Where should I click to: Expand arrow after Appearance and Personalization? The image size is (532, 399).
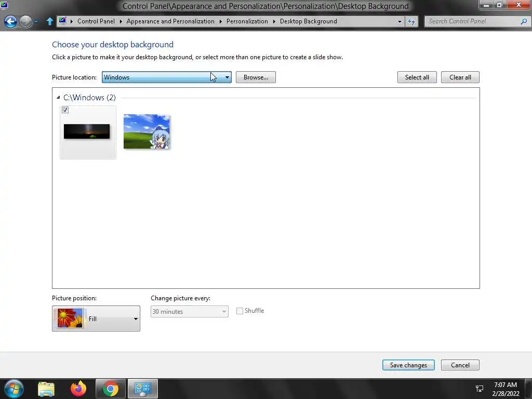pyautogui.click(x=220, y=21)
